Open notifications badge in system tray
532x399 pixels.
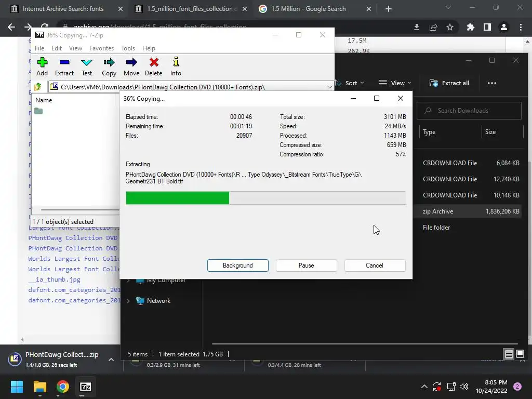coord(517,387)
